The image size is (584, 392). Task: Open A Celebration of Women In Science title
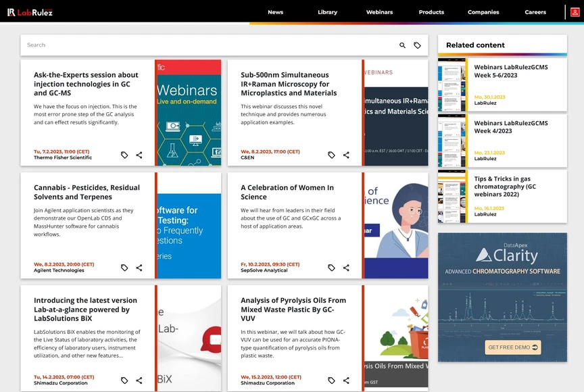(287, 192)
